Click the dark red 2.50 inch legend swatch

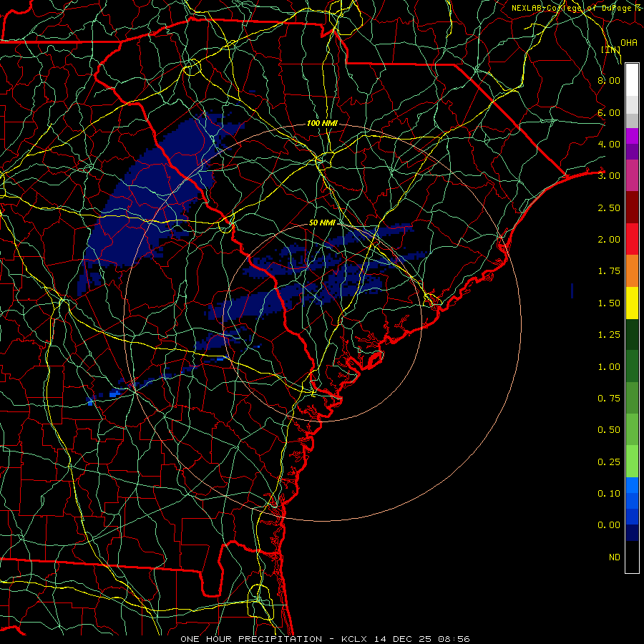coord(632,208)
